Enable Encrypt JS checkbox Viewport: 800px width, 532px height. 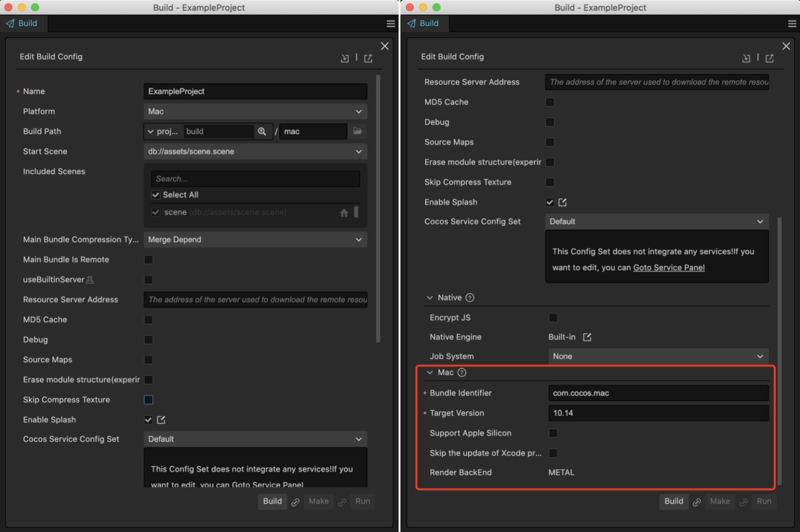(x=553, y=318)
